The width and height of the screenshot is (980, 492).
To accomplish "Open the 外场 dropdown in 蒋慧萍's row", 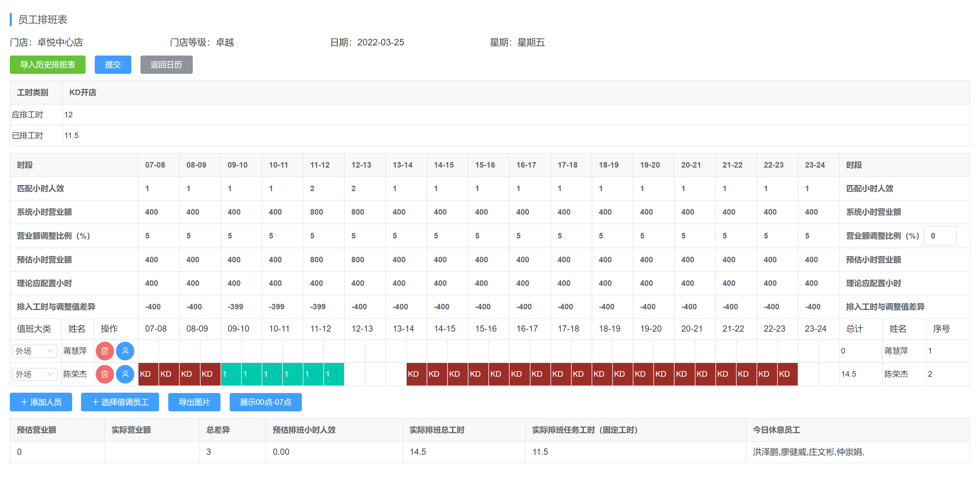I will click(x=34, y=351).
